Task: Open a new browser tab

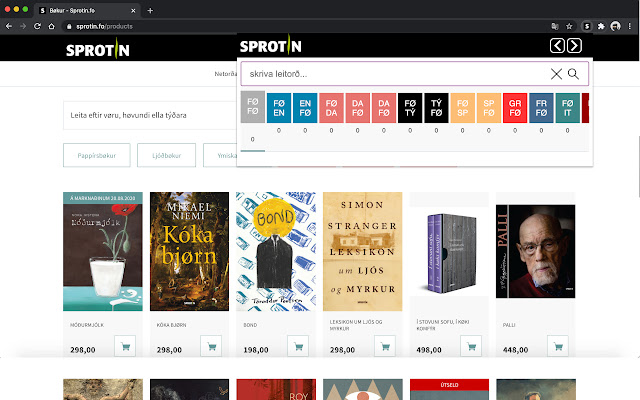Action: click(x=150, y=11)
